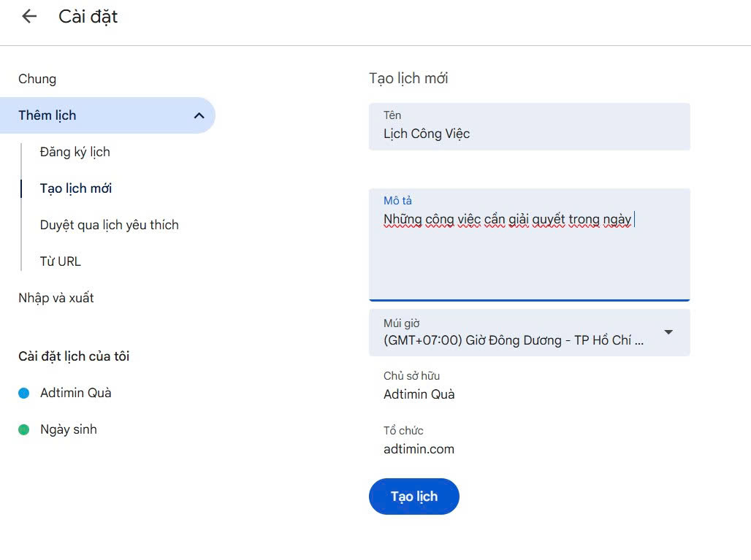751x560 pixels.
Task: Click the dropdown arrow in Múi giờ field
Action: coord(668,332)
